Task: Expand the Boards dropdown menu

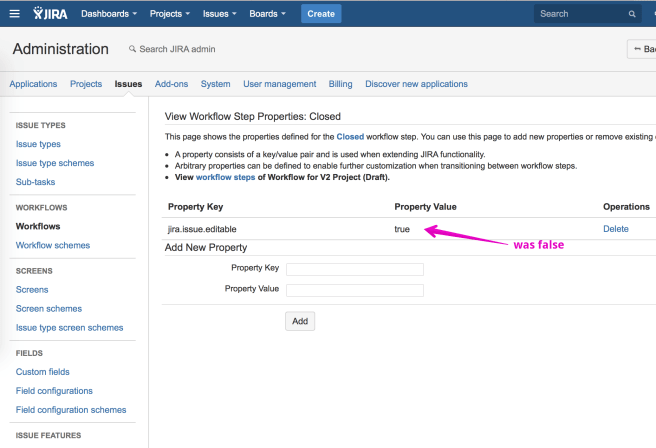Action: 269,14
